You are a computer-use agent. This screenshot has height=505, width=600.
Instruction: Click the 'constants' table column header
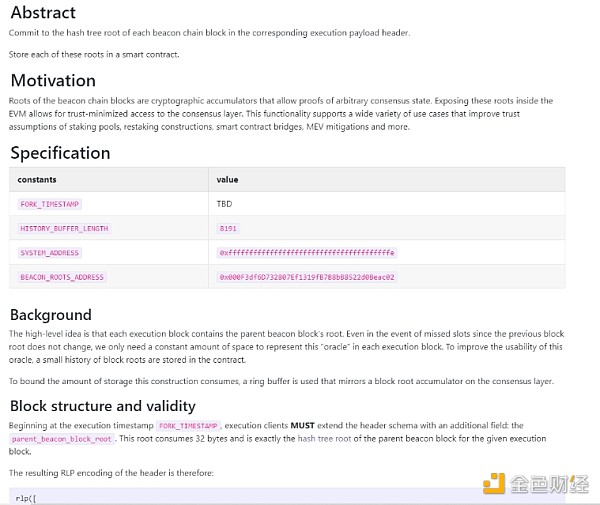pos(38,179)
